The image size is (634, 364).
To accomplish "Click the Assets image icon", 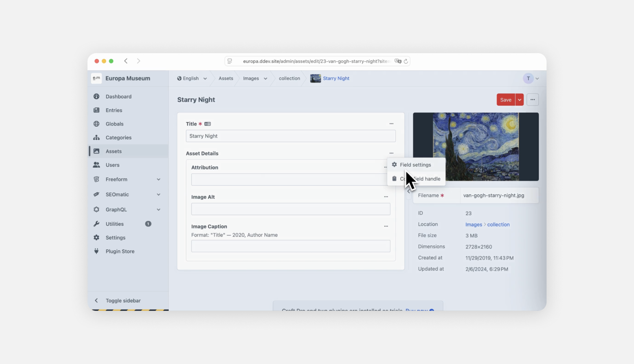I will [x=96, y=151].
